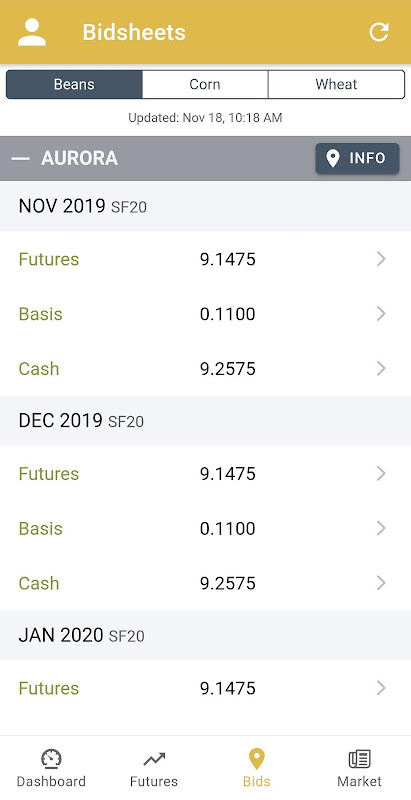This screenshot has width=411, height=800.
Task: Open NOV 2019 Basis chevron
Action: point(381,314)
